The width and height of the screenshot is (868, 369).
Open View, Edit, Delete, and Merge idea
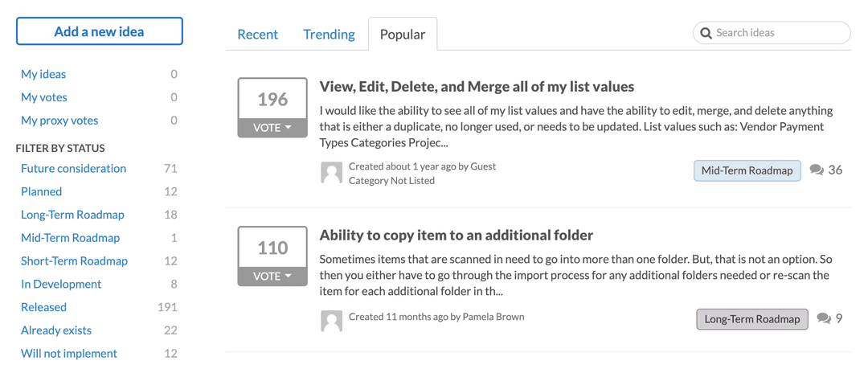[x=477, y=87]
